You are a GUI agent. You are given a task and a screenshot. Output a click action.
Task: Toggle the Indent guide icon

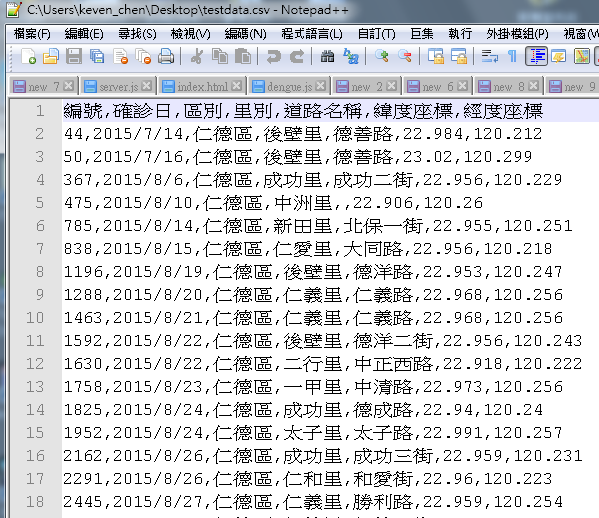[536, 57]
